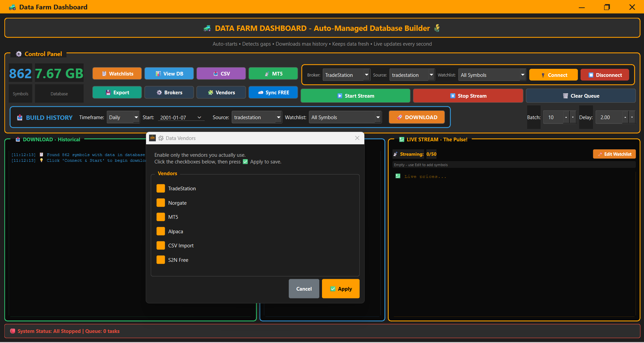The image size is (644, 343).
Task: Click the red System Status indicator
Action: point(13,331)
